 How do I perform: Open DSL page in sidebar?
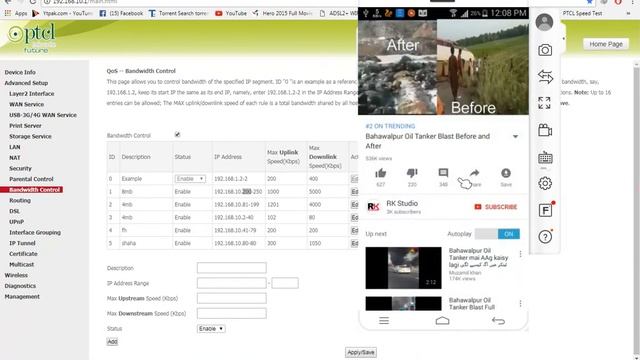click(x=15, y=211)
